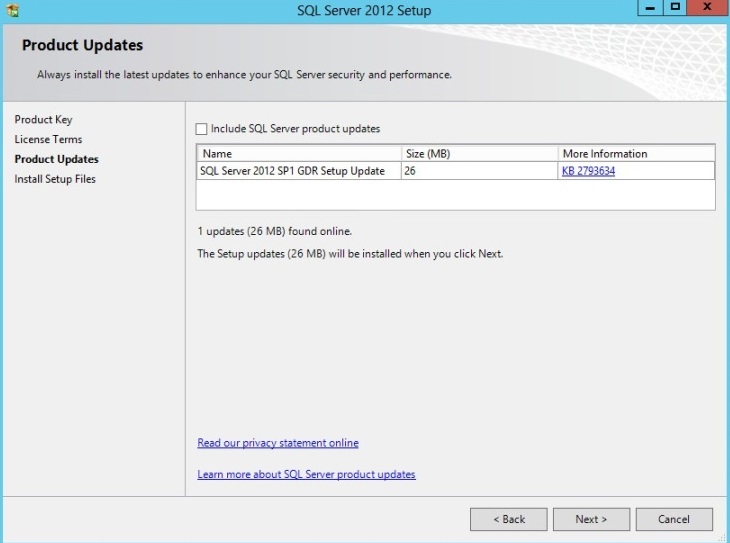Select the Product Updates step in sidebar
Viewport: 730px width, 543px height.
(x=56, y=159)
